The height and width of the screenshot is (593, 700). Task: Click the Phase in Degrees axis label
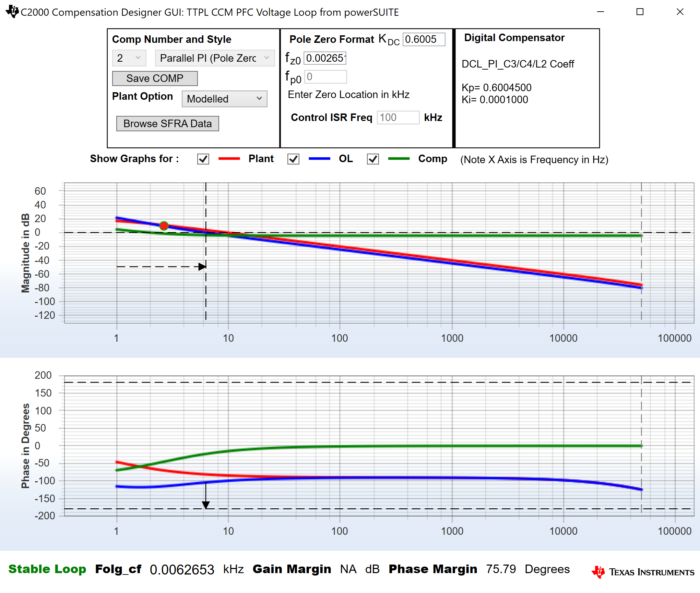(x=25, y=446)
